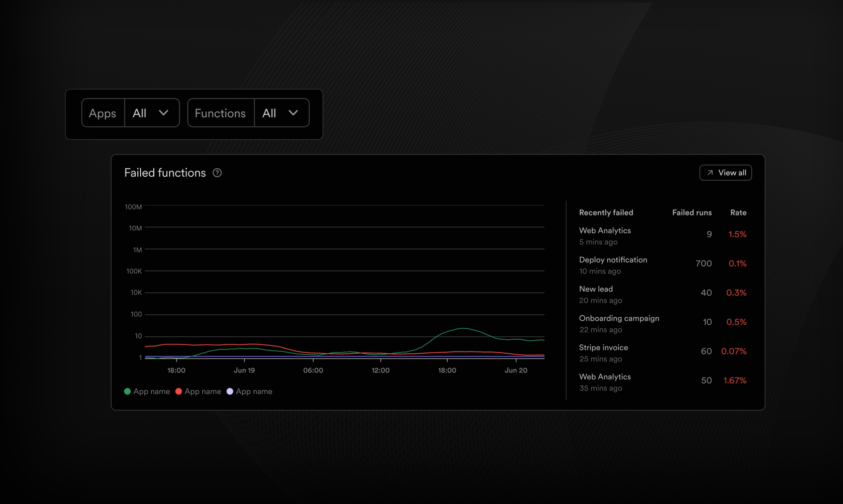843x504 pixels.
Task: Click the arrow icon in View all
Action: point(710,172)
